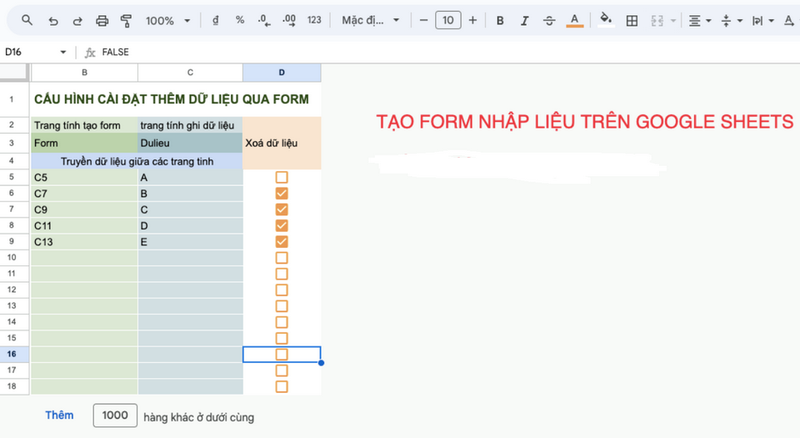This screenshot has height=438, width=800.
Task: Increase font size with plus button
Action: click(x=473, y=20)
